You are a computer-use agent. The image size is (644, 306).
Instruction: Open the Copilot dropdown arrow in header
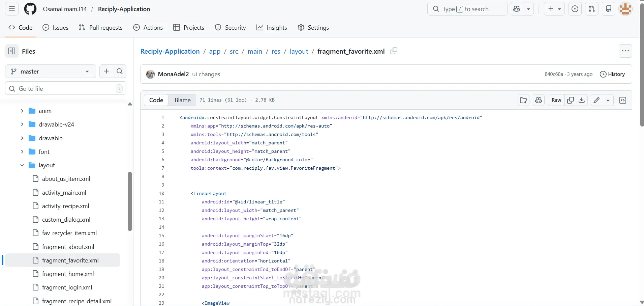pos(528,9)
